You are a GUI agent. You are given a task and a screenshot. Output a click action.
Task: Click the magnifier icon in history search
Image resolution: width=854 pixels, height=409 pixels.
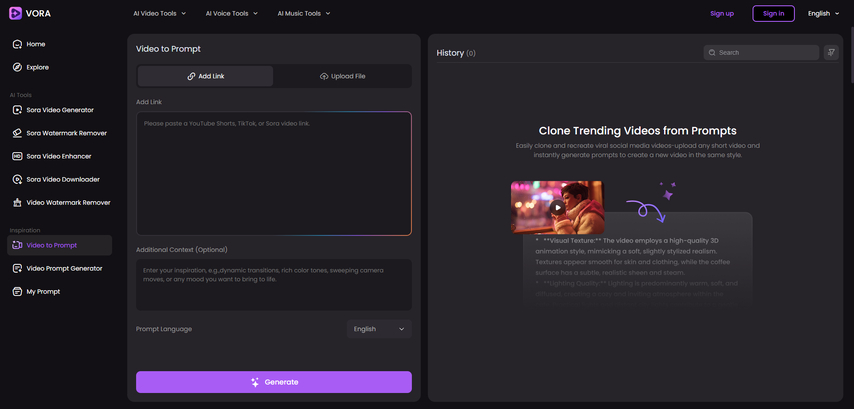[712, 53]
